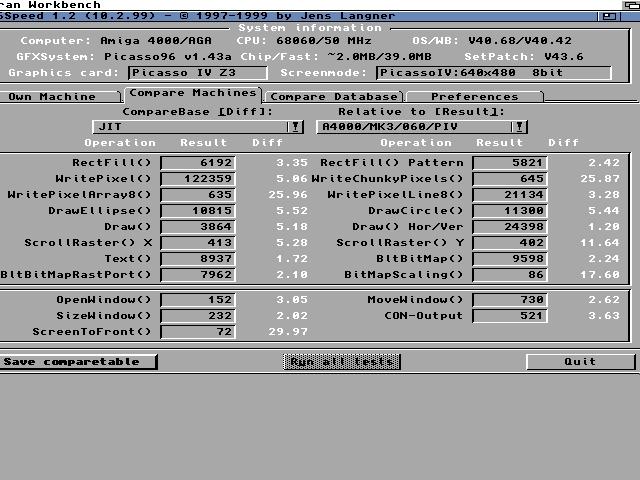Viewport: 640px width, 480px height.
Task: Click the P96Speed 1.2 window title bar
Action: [298, 16]
